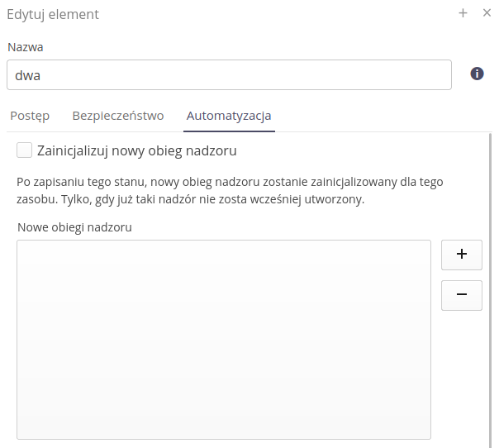Open the Bezpieczeństwo tab
Viewport: 499px width, 448px height.
click(x=118, y=116)
